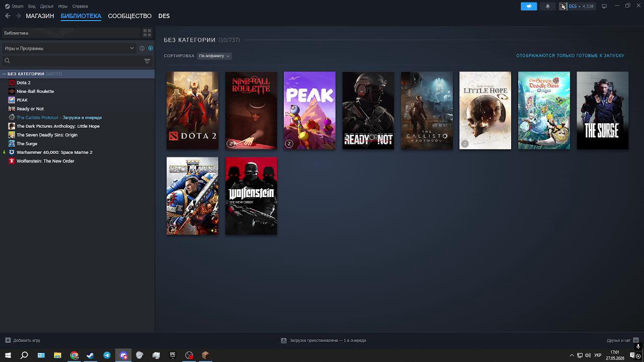Click the Steam icon on the taskbar

tap(91, 355)
